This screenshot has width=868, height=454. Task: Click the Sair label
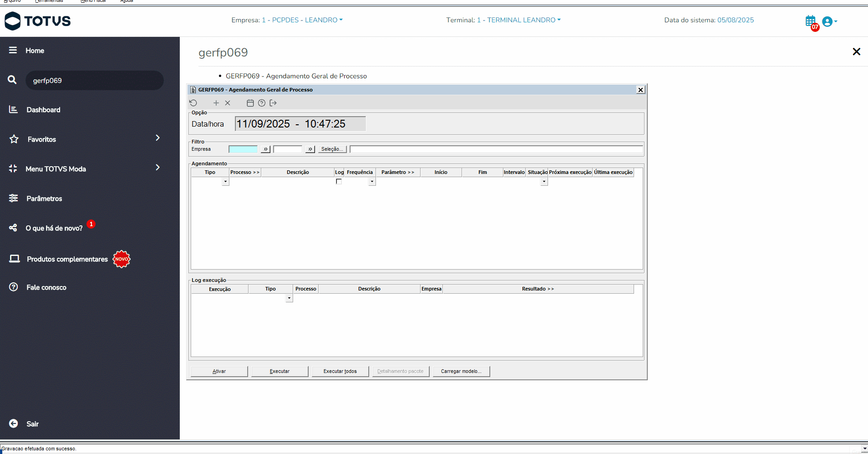point(32,424)
